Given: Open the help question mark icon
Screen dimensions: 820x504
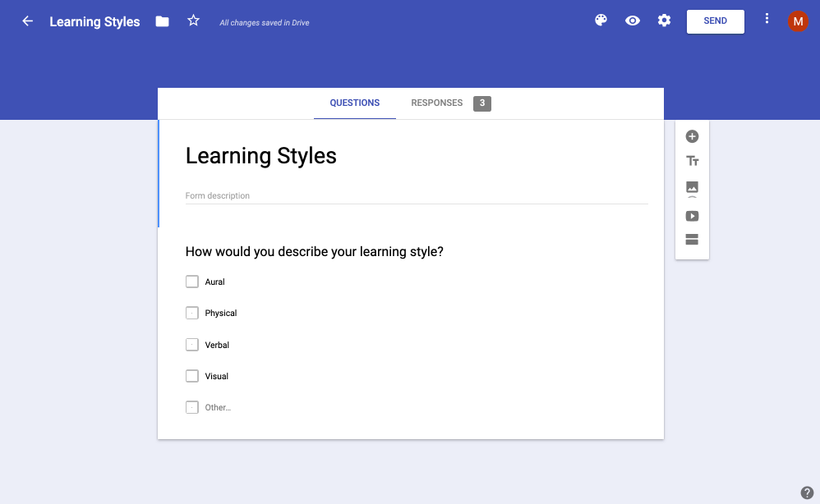Looking at the screenshot, I should (x=807, y=493).
